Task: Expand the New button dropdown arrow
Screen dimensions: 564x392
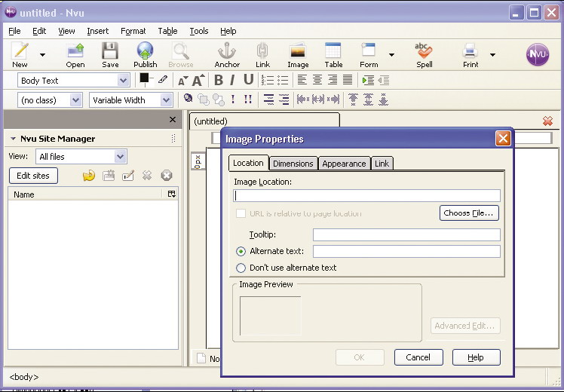Action: 42,55
